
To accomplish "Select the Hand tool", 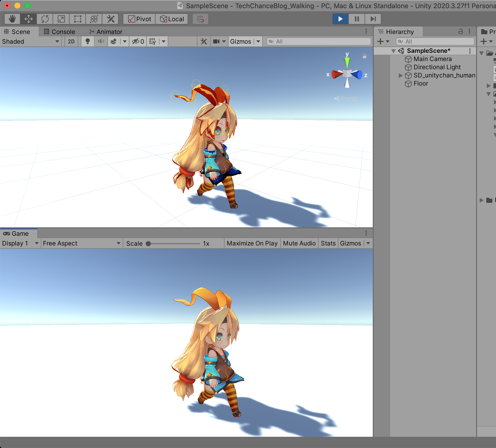I will tap(12, 19).
